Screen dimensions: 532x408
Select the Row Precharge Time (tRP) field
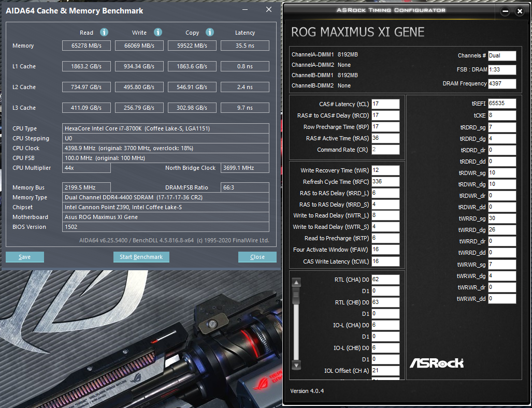(x=385, y=127)
